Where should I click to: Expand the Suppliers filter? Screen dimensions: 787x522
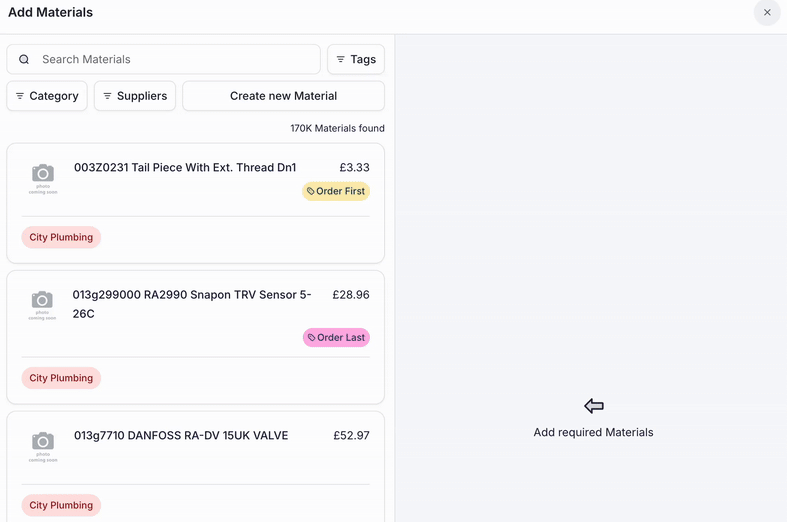[x=135, y=96]
